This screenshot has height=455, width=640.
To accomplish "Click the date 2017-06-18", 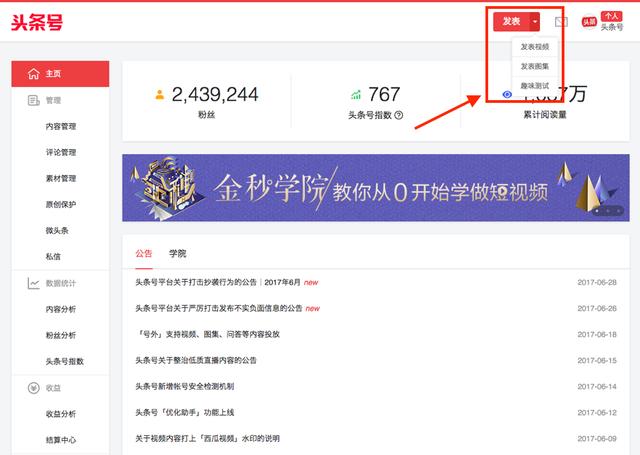I will [597, 335].
